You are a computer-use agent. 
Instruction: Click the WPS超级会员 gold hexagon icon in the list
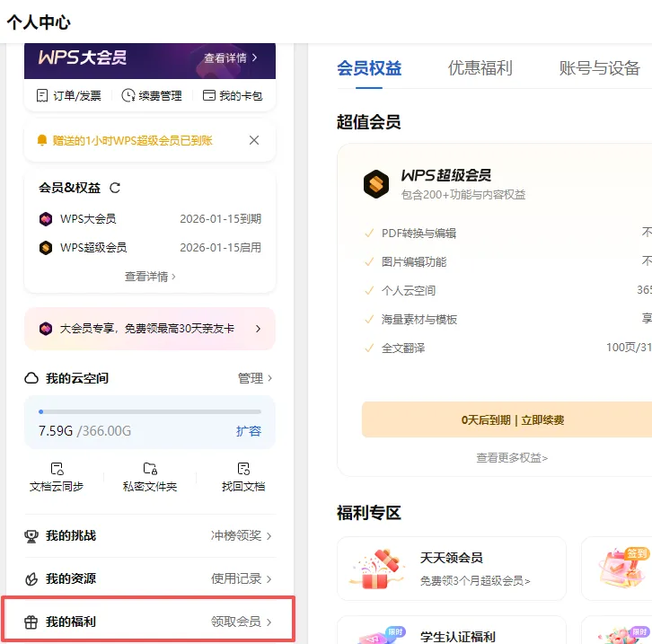(46, 248)
